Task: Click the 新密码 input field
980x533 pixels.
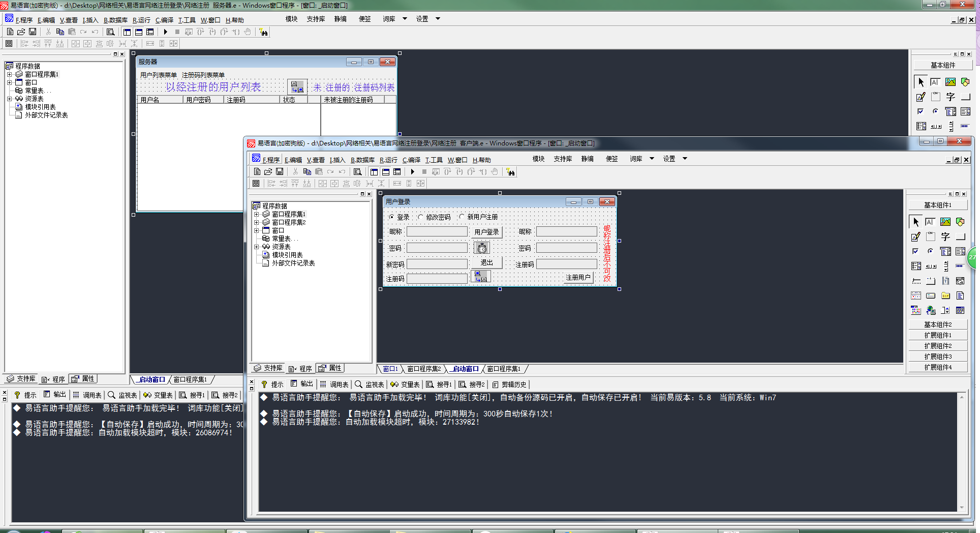Action: coord(437,264)
